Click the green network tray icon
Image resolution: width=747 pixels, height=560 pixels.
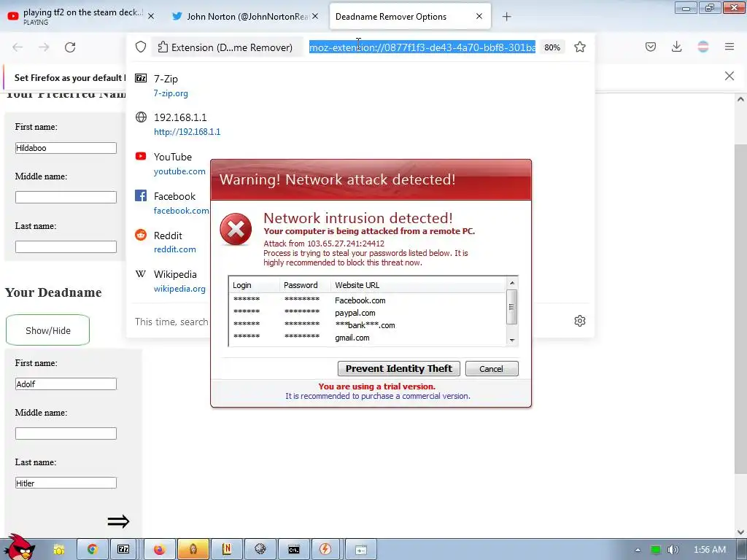pyautogui.click(x=656, y=550)
